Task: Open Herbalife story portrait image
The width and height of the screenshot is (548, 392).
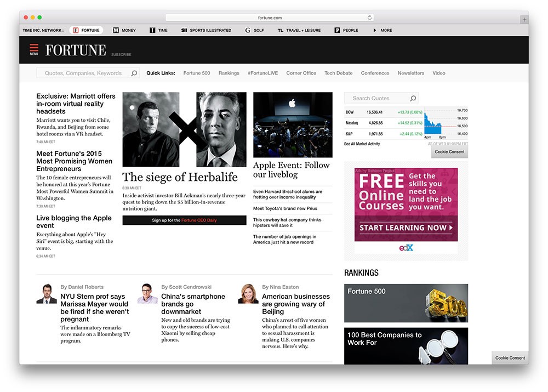Action: [184, 129]
